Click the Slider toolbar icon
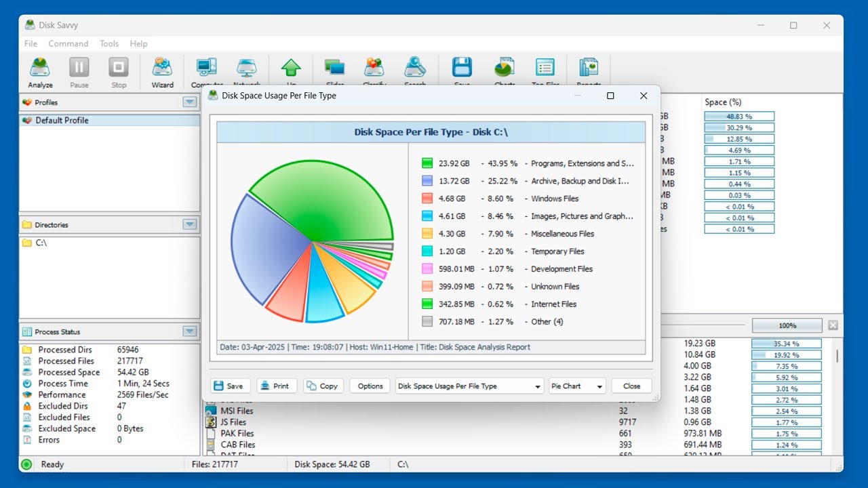Viewport: 868px width, 488px height. (x=335, y=68)
